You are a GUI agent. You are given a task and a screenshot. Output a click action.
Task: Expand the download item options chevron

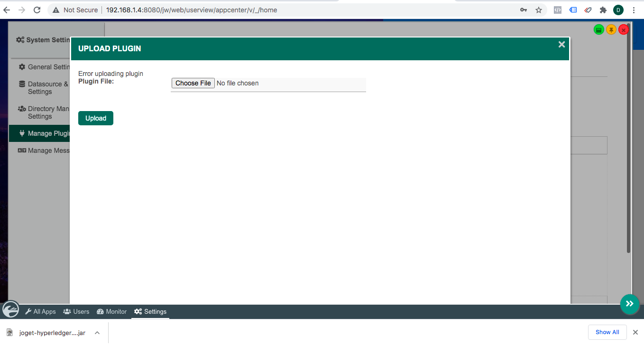[97, 333]
